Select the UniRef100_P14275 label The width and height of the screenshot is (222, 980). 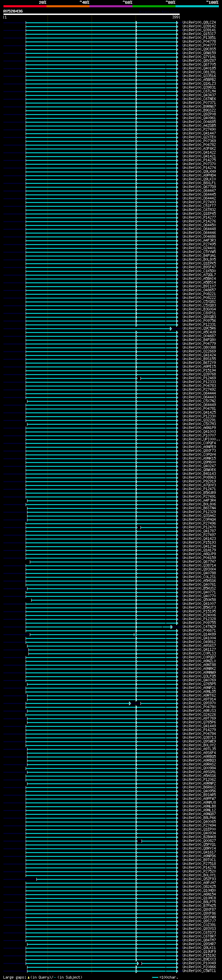click(x=199, y=160)
